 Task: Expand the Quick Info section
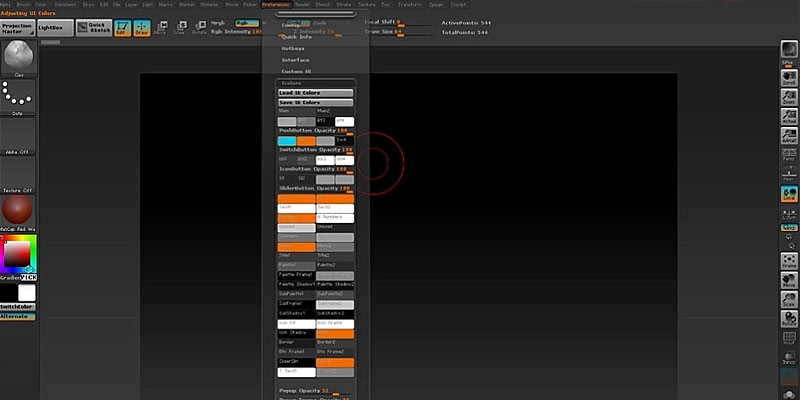point(296,37)
